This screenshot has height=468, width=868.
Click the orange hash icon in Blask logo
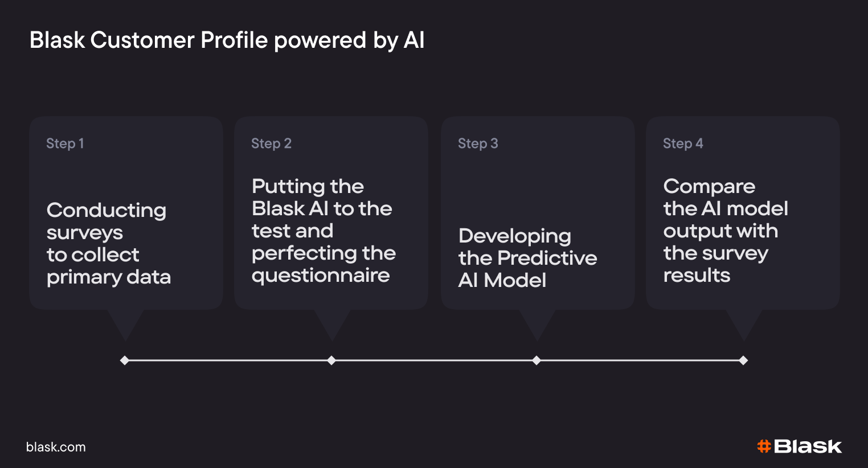coord(764,446)
